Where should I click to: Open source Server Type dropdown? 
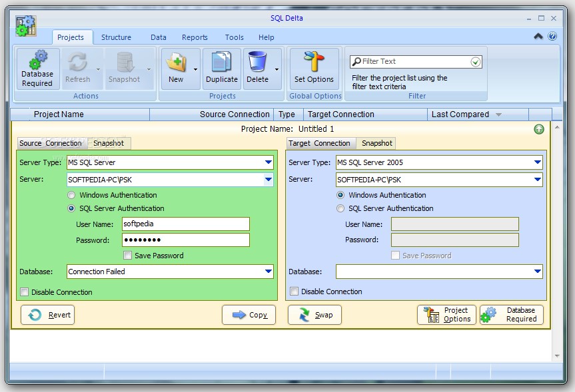click(269, 162)
